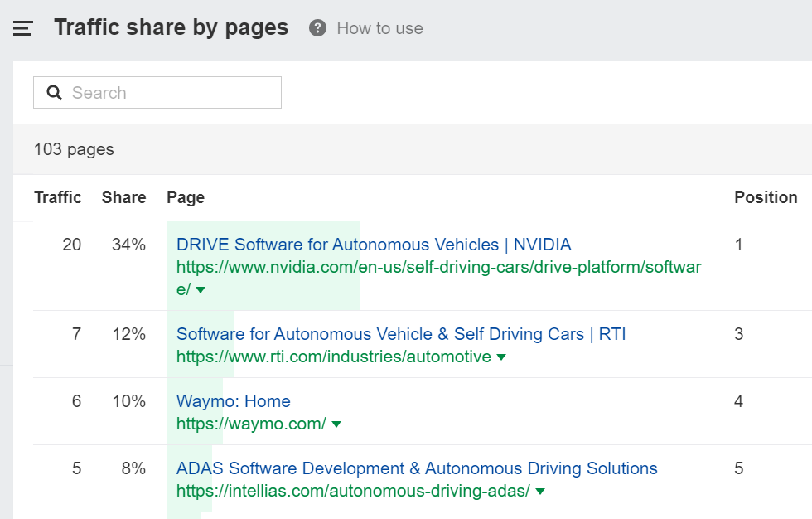
Task: Open the waymo.com URL link
Action: [x=251, y=424]
